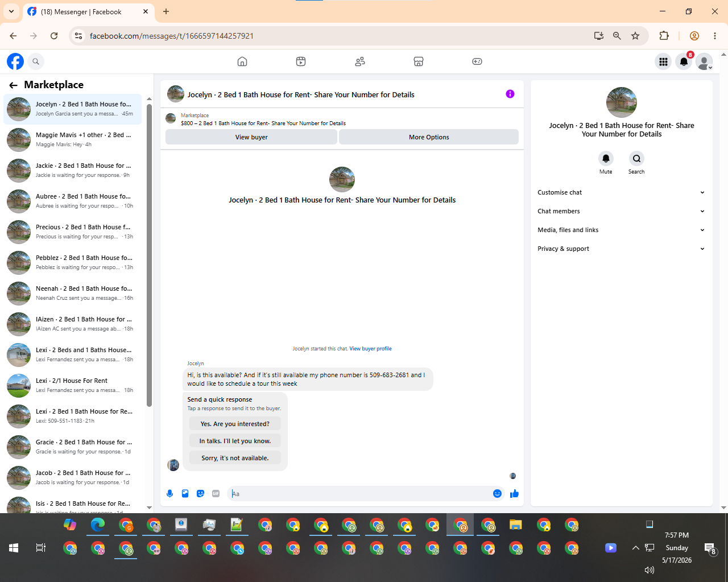Open the Facebook menu grid icon
This screenshot has height=582, width=728.
pyautogui.click(x=663, y=61)
